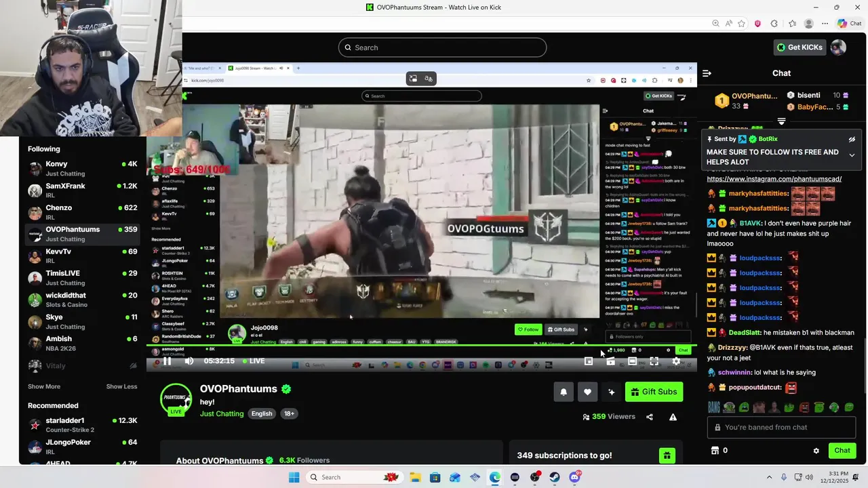Add page to favorites star icon
Image resolution: width=868 pixels, height=488 pixels.
point(742,24)
